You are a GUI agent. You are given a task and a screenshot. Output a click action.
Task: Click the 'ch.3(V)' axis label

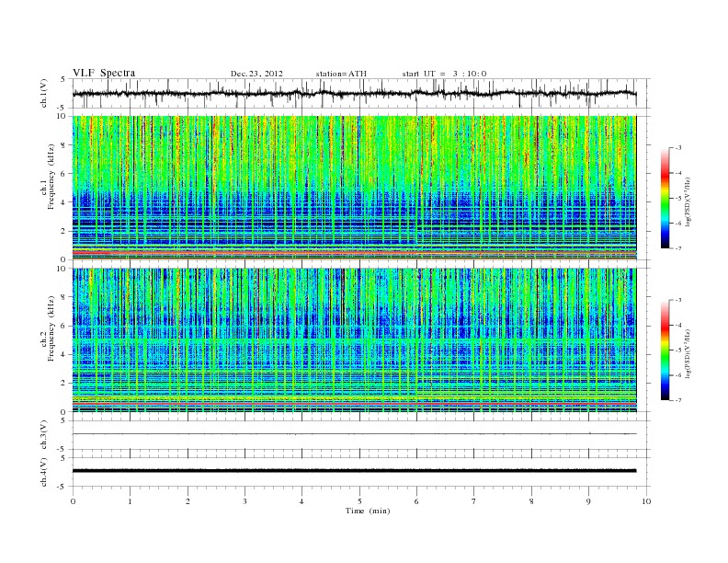pos(44,435)
